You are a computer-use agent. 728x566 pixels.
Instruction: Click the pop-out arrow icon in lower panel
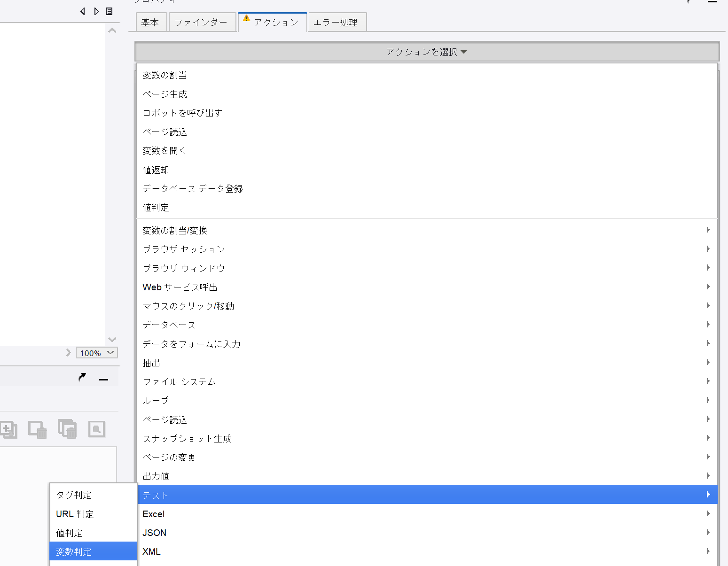pyautogui.click(x=82, y=377)
